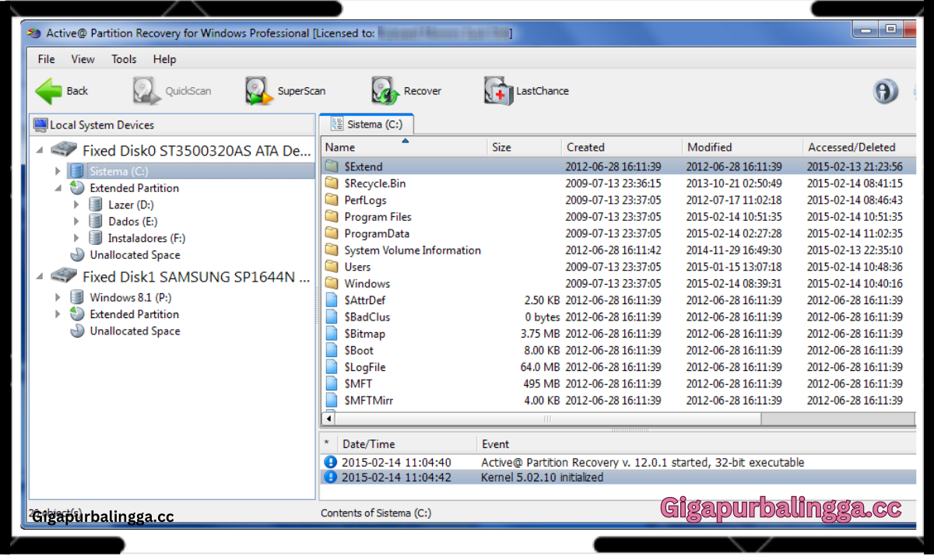Expand the Extended Partition node under Disk1

coord(58,314)
